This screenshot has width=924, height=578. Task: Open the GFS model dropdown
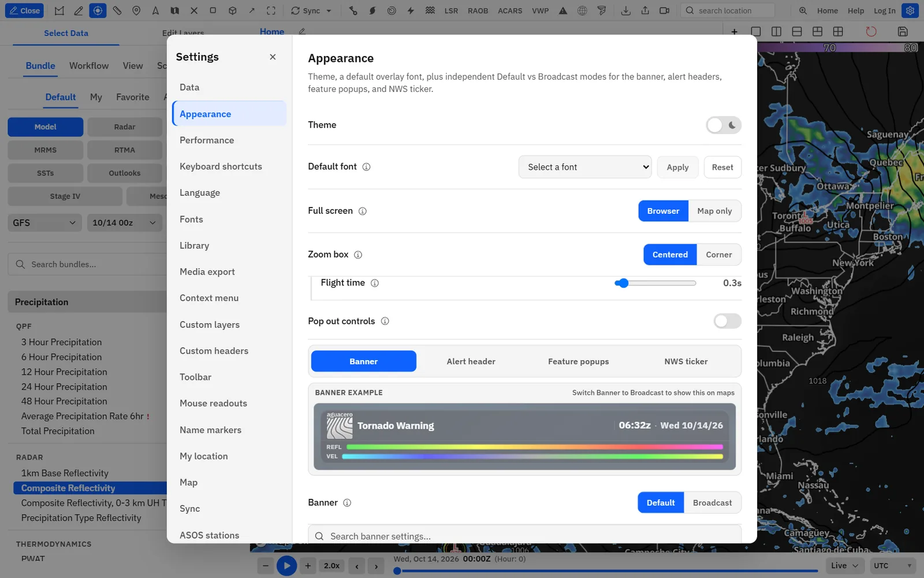[x=44, y=223]
